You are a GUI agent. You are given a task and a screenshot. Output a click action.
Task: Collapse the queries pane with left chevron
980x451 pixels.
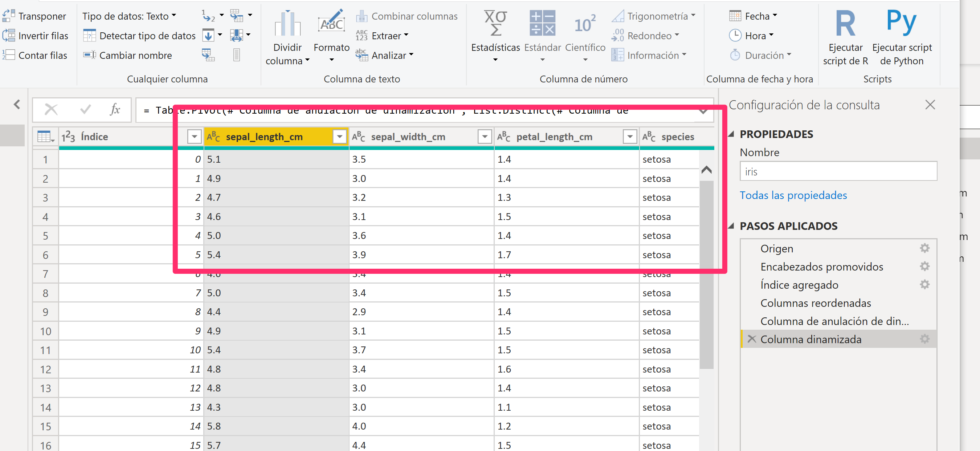pyautogui.click(x=17, y=104)
